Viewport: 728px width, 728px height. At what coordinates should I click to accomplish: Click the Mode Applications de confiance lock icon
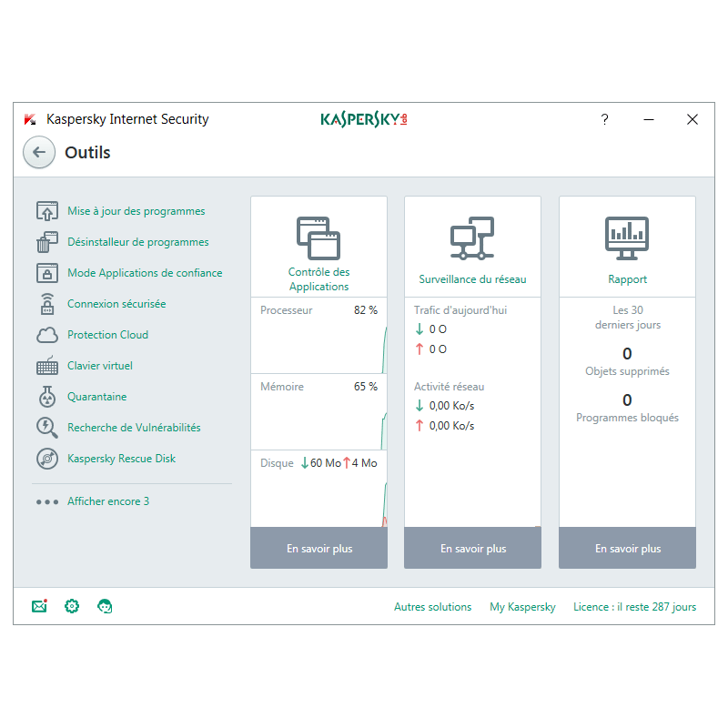[x=47, y=273]
